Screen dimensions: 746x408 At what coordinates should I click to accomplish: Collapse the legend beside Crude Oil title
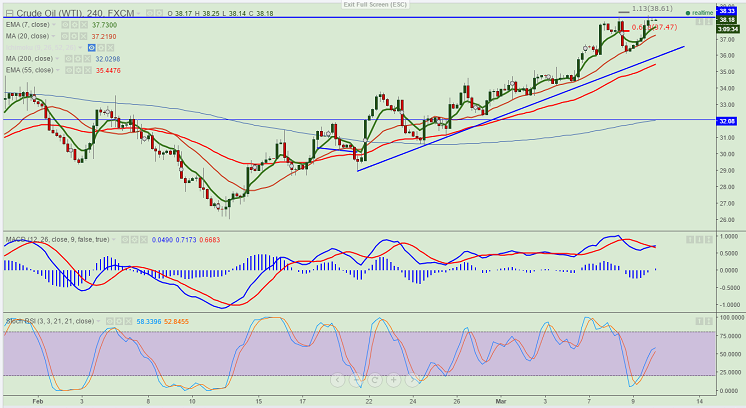(10, 13)
